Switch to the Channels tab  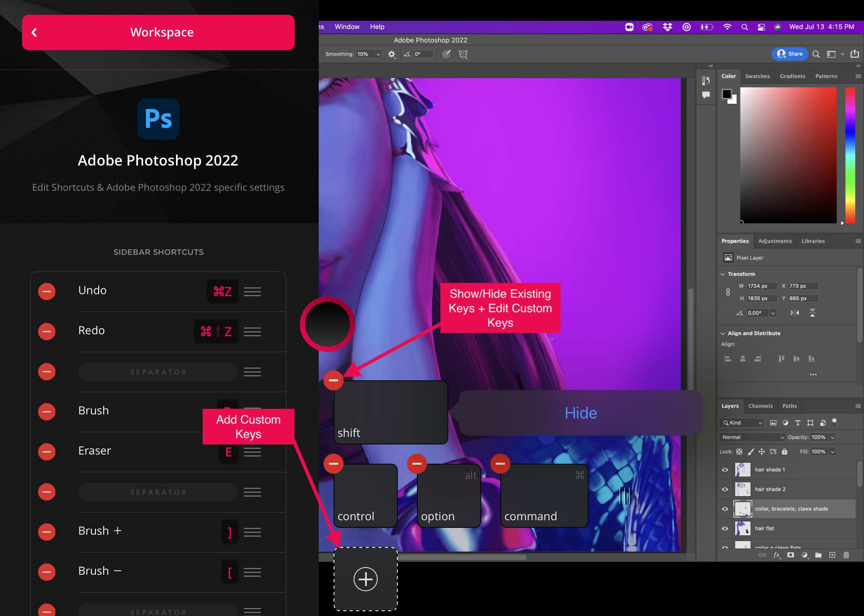point(760,406)
